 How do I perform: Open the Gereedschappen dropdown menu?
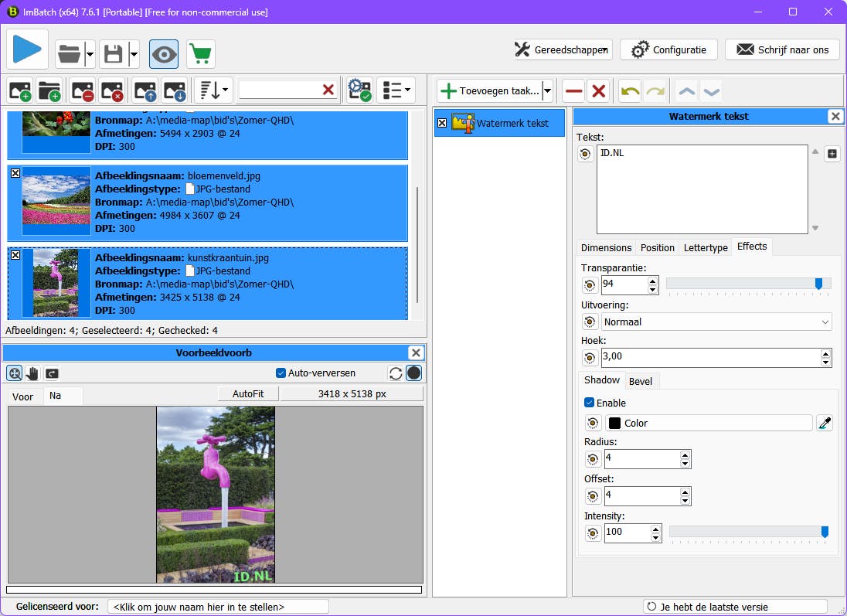[x=563, y=49]
